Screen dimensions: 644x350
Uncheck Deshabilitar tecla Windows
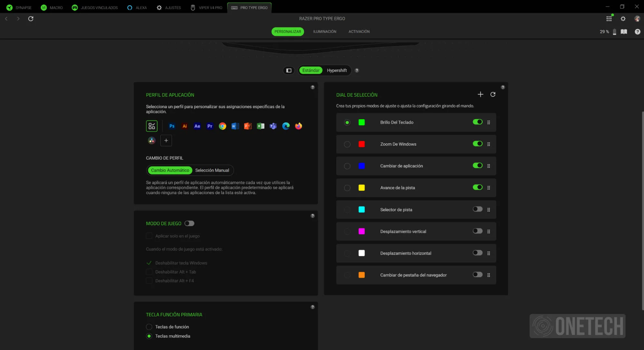coord(149,263)
